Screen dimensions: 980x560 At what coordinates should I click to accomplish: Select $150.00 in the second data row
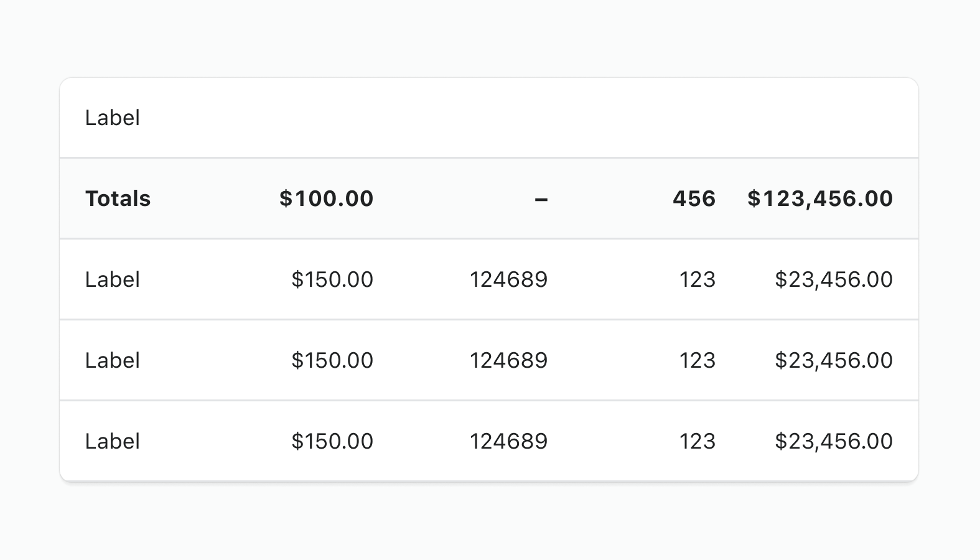coord(332,360)
